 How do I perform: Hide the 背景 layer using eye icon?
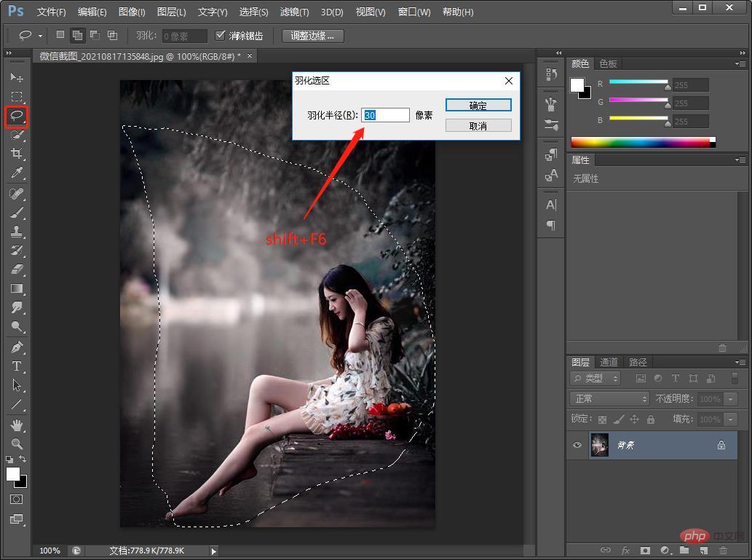pyautogui.click(x=577, y=445)
